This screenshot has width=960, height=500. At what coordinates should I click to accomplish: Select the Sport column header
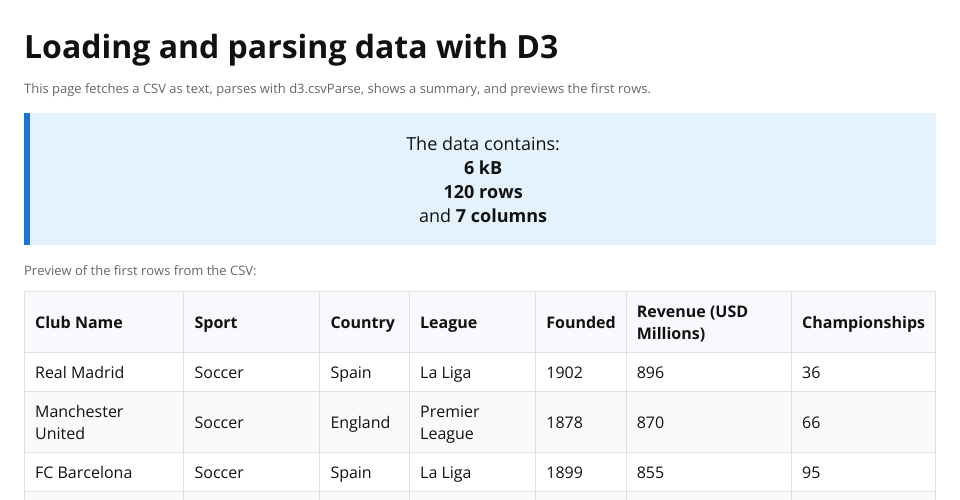[216, 322]
